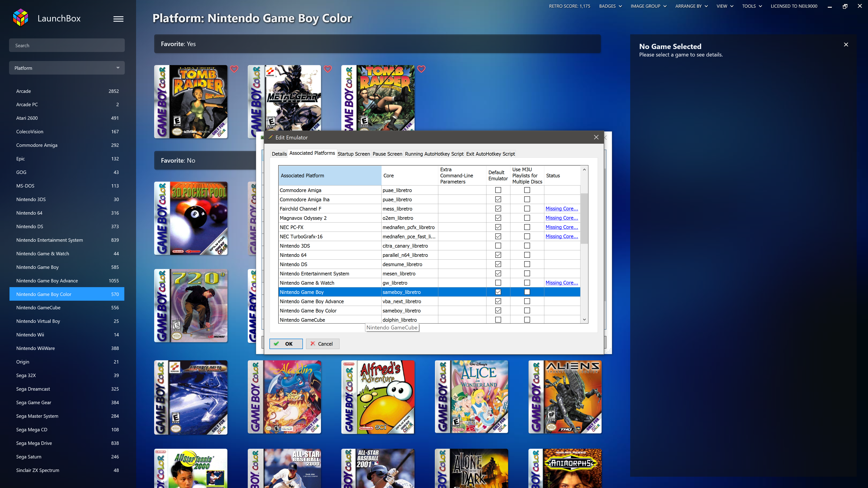Restore down the LaunchBox window
The width and height of the screenshot is (868, 488).
tap(845, 6)
